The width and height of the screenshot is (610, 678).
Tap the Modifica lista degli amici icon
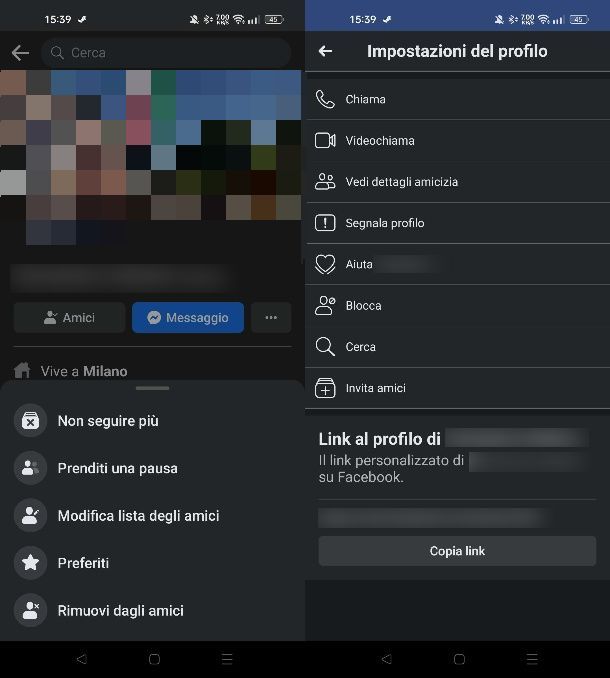pos(30,516)
